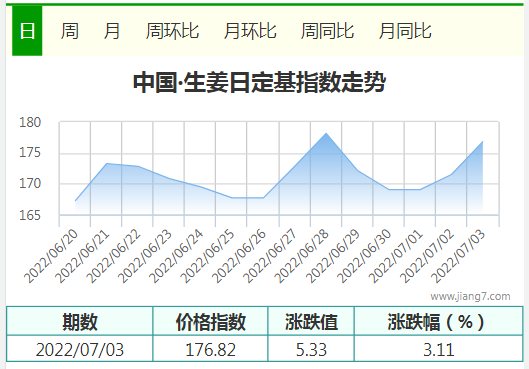Click the www.jiang7.com chart credit
This screenshot has width=529, height=369.
pos(470,296)
